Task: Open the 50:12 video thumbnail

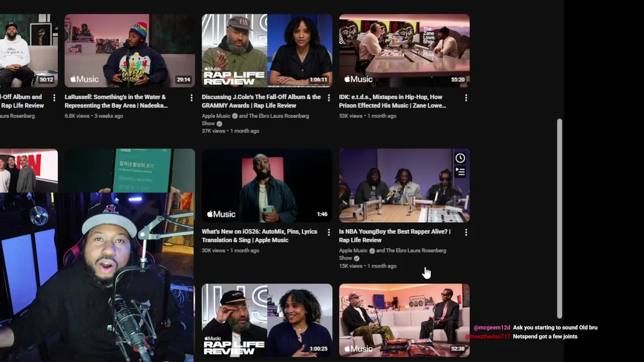Action: coord(29,50)
